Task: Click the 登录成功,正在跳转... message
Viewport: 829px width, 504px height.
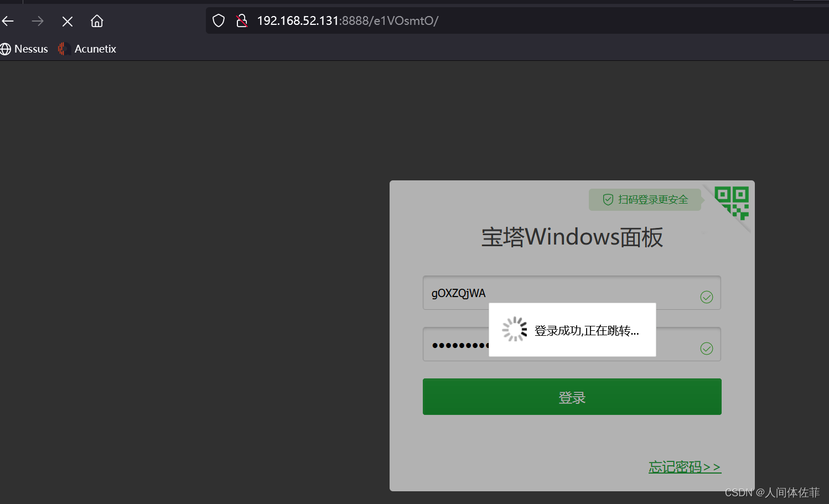Action: pyautogui.click(x=587, y=331)
